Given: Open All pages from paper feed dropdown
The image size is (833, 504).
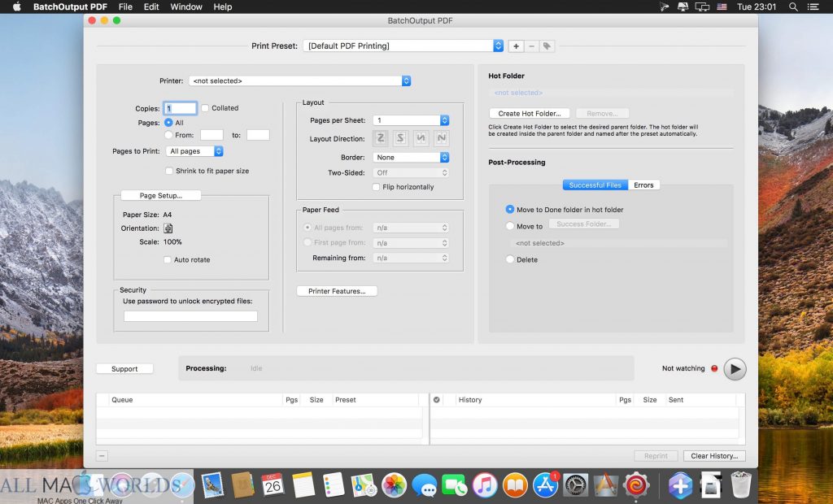Looking at the screenshot, I should (x=411, y=228).
